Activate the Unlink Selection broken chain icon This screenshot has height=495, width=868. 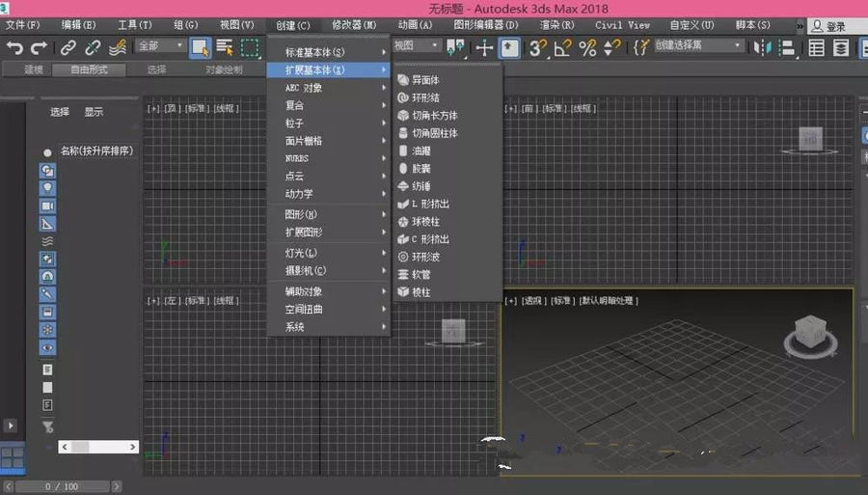(93, 47)
